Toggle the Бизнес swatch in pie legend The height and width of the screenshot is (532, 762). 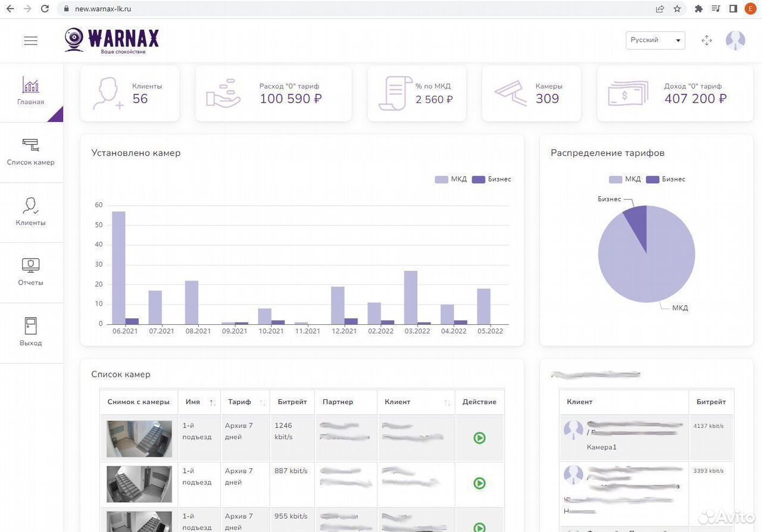652,179
